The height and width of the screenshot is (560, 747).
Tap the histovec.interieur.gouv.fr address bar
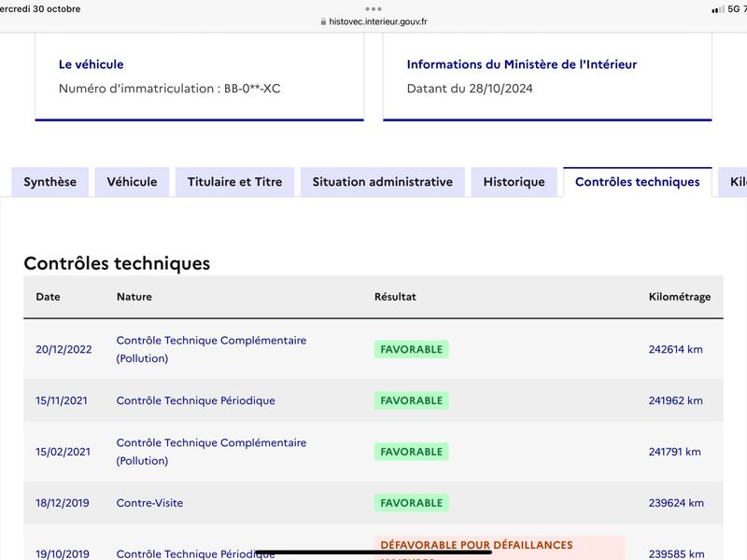374,21
